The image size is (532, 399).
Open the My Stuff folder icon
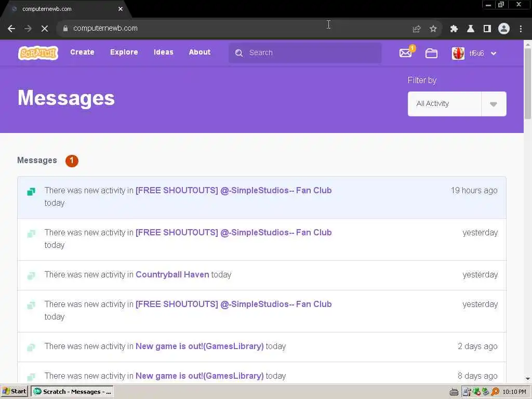pyautogui.click(x=431, y=54)
